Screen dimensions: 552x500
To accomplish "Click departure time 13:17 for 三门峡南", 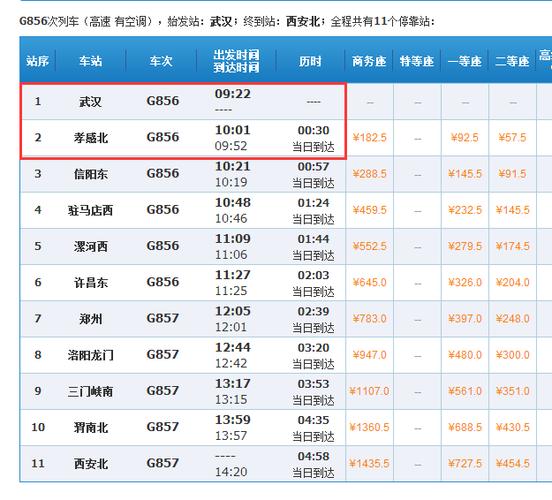I will 233,383.
